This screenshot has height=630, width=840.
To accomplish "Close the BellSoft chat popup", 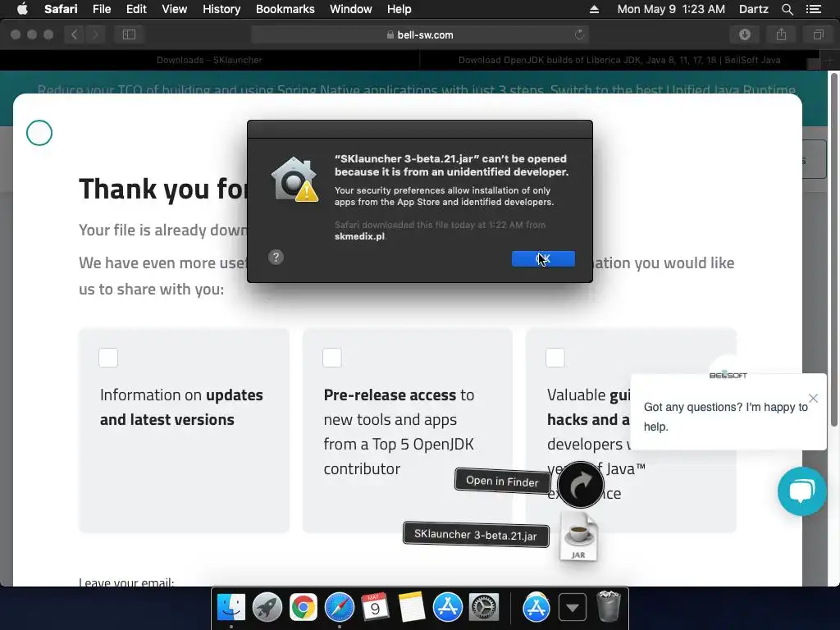I will [x=813, y=398].
